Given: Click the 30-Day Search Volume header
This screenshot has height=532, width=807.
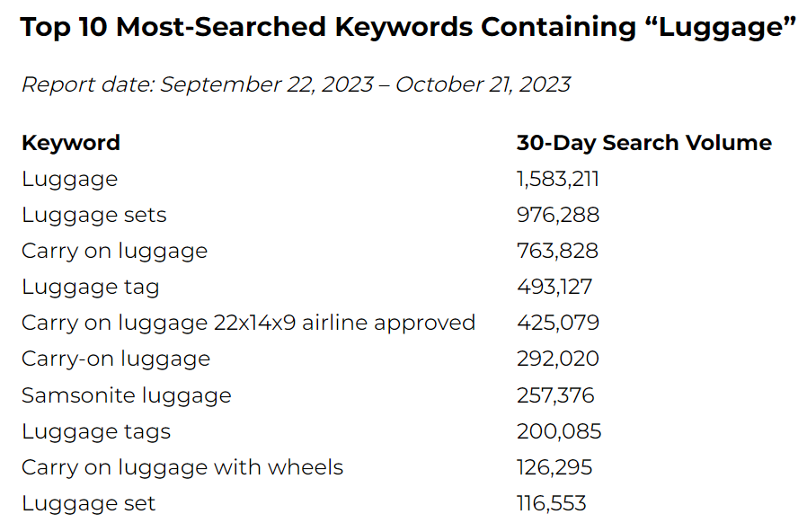Looking at the screenshot, I should [643, 143].
